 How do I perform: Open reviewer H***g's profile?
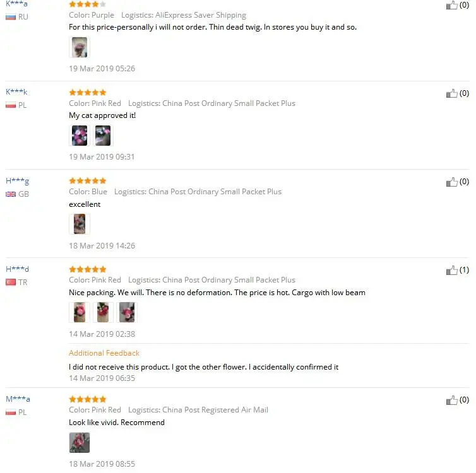click(17, 181)
